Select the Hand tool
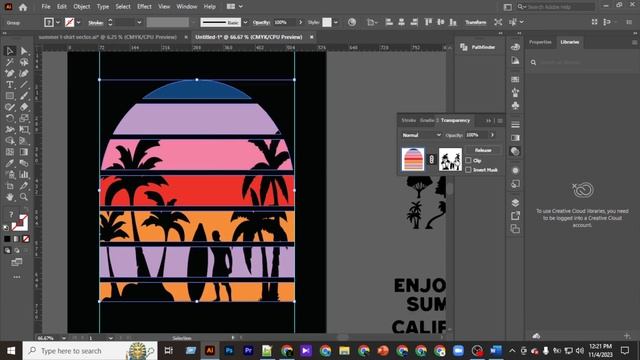This screenshot has width=640, height=360. pyautogui.click(x=10, y=197)
